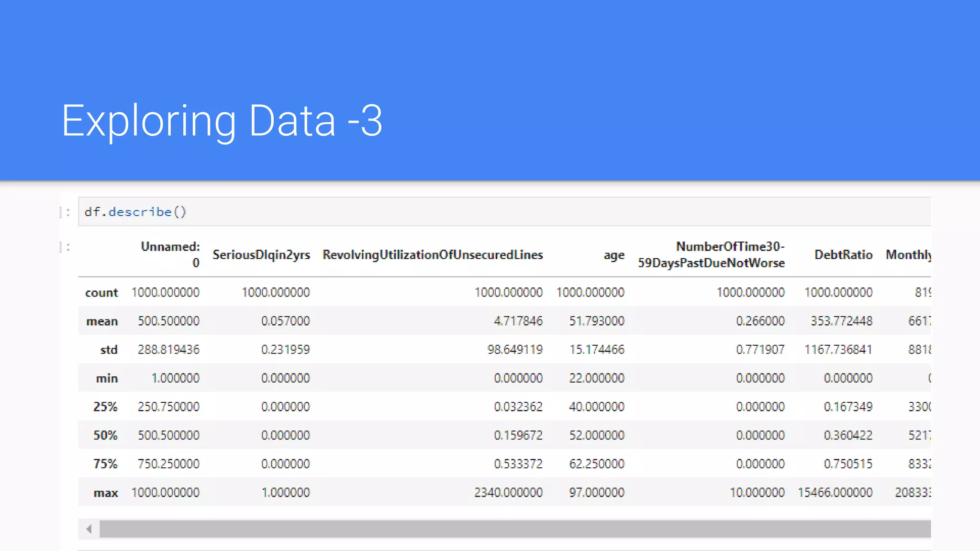Viewport: 980px width, 551px height.
Task: Click the value 98.649119 in std row
Action: click(x=515, y=350)
